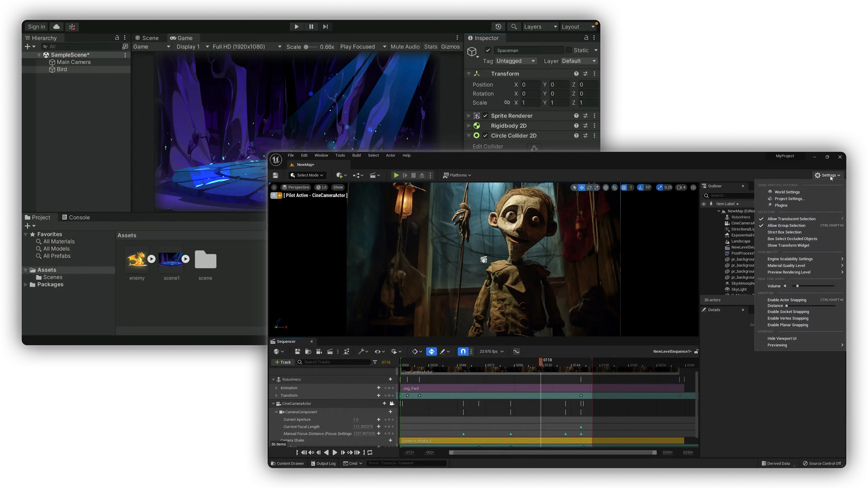Image resolution: width=868 pixels, height=488 pixels.
Task: Open the Build menu in Unreal
Action: (x=356, y=155)
